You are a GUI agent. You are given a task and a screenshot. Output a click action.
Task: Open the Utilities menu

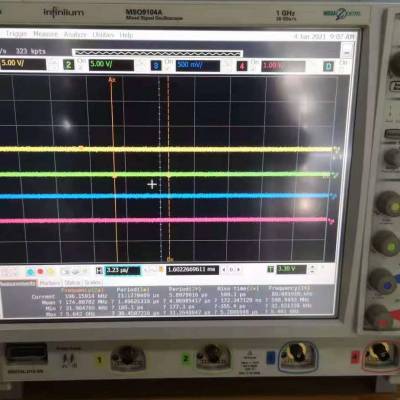click(x=103, y=34)
